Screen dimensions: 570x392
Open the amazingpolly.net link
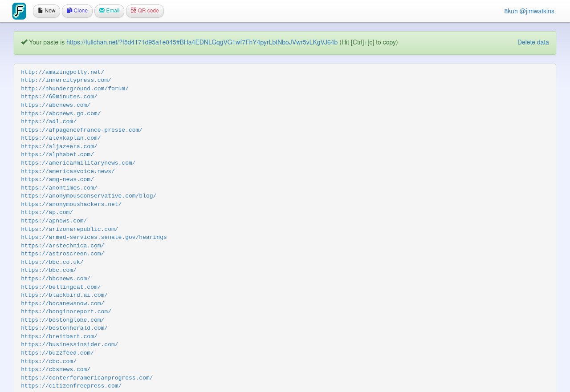click(63, 72)
